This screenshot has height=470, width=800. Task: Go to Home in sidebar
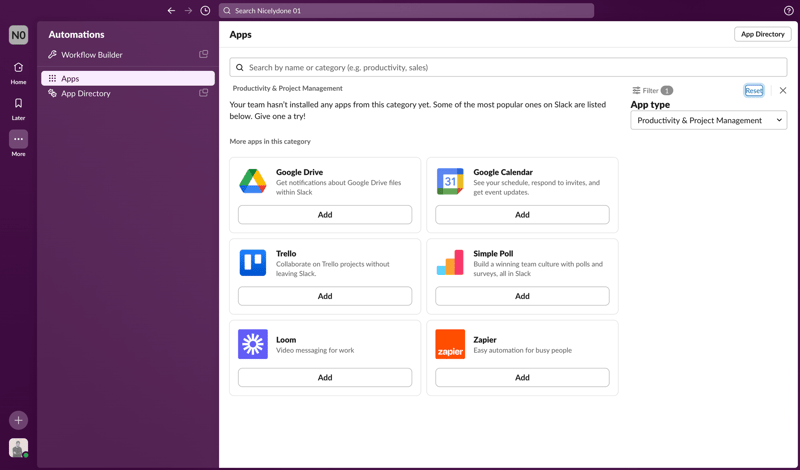[18, 73]
